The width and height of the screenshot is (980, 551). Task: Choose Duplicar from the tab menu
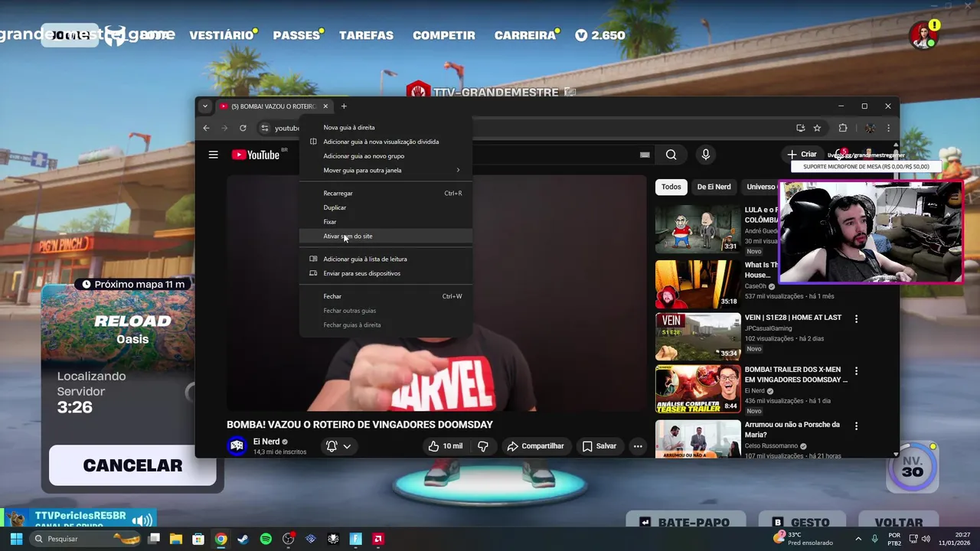386,207
